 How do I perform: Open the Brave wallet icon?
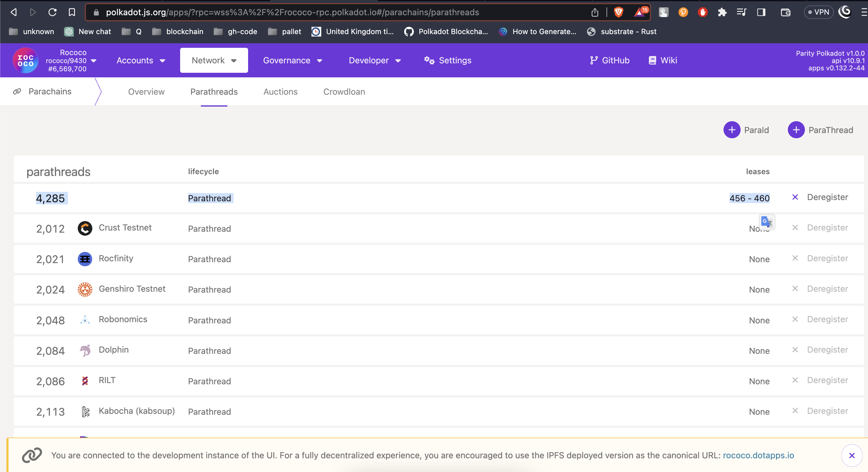tap(785, 12)
